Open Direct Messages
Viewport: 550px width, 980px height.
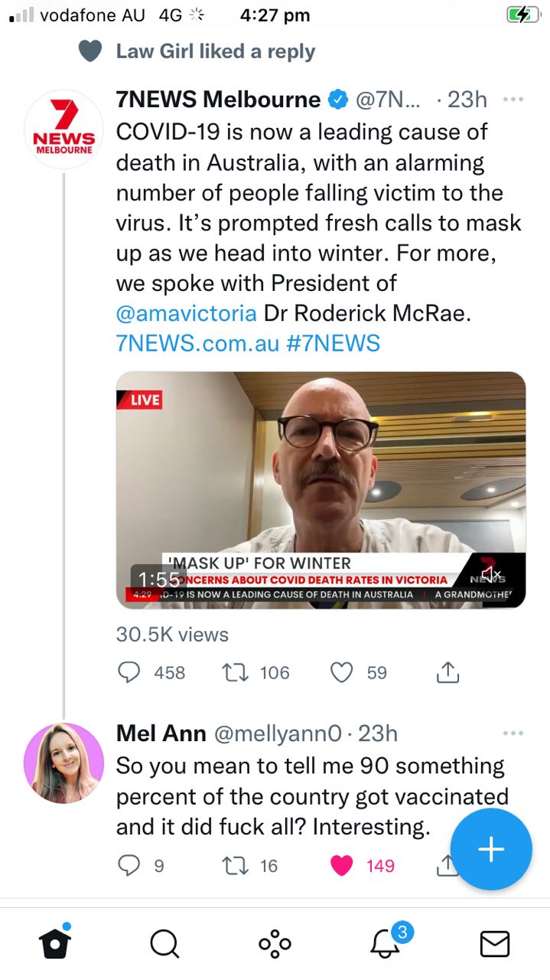[x=495, y=945]
